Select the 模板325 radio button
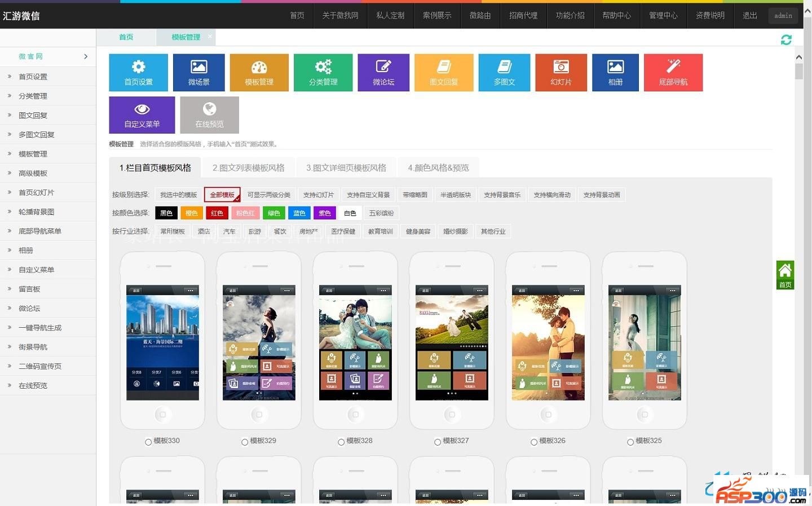Viewport: 812px width, 506px height. coord(630,442)
